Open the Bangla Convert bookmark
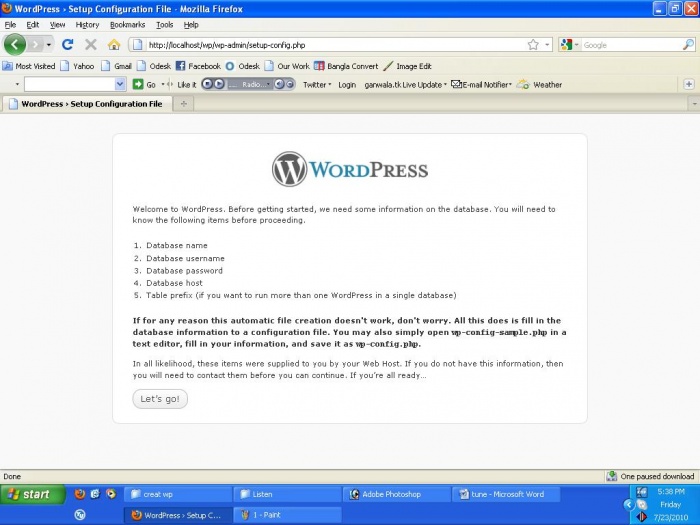The image size is (700, 525). click(346, 66)
